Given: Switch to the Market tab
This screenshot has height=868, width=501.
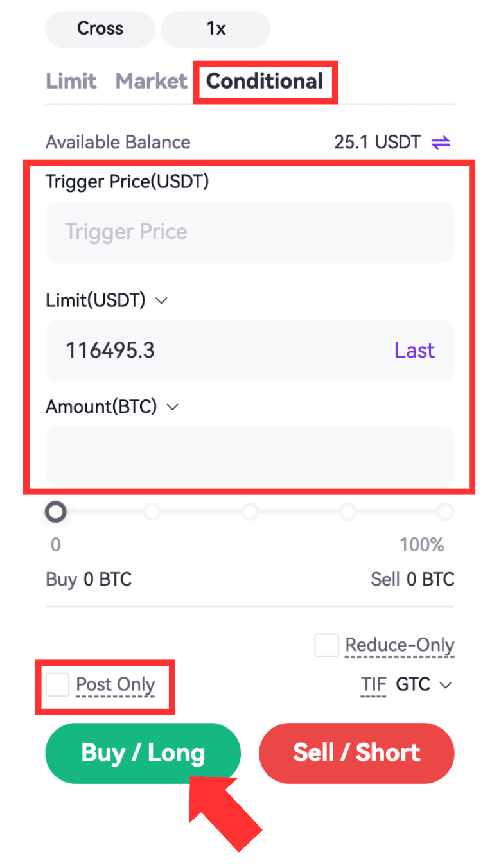Looking at the screenshot, I should tap(151, 82).
